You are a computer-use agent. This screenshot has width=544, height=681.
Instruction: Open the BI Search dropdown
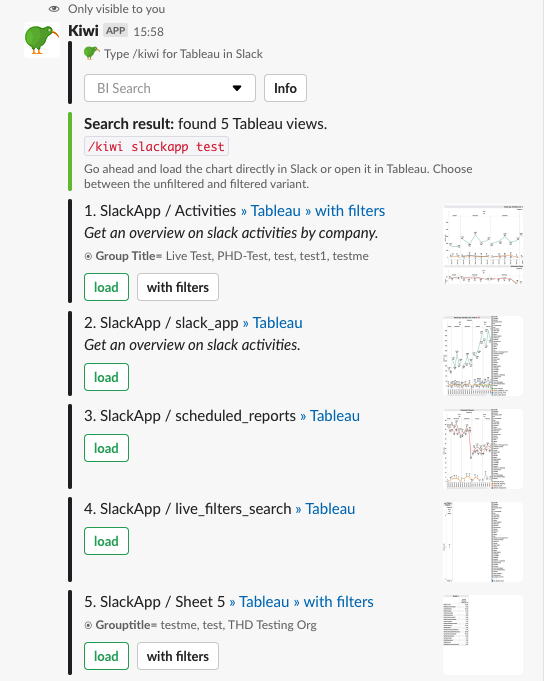coord(170,88)
